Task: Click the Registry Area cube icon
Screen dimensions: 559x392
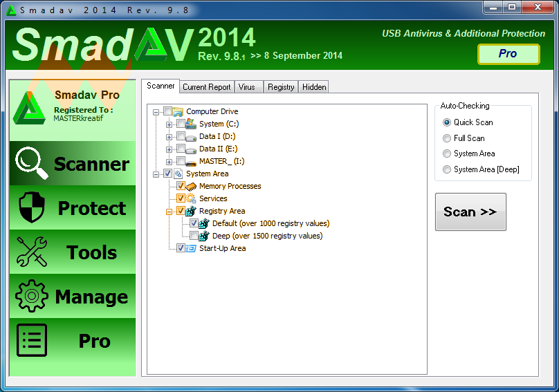Action: pos(191,211)
